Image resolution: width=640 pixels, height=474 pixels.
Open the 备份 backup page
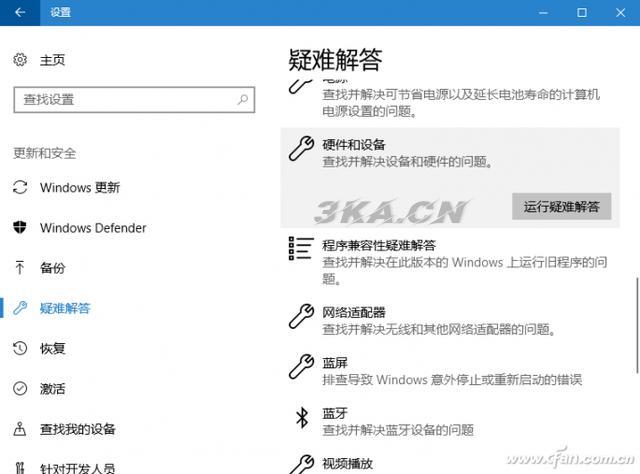[x=52, y=268]
